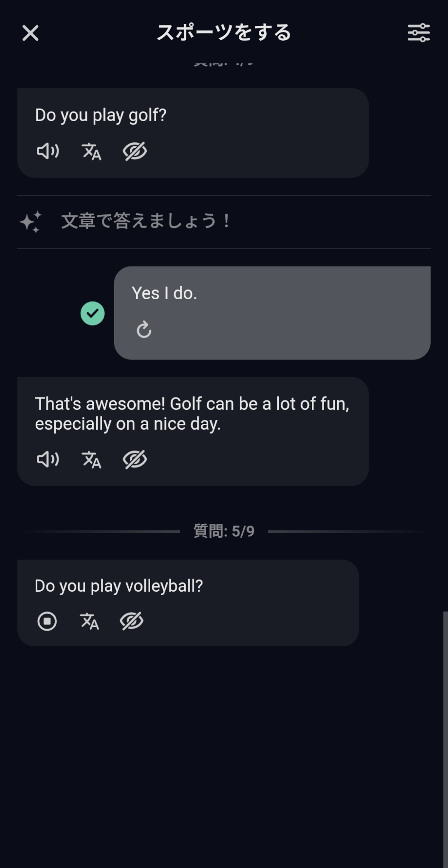Play audio for "Do you play golf?"
The width and height of the screenshot is (448, 868).
(x=48, y=151)
